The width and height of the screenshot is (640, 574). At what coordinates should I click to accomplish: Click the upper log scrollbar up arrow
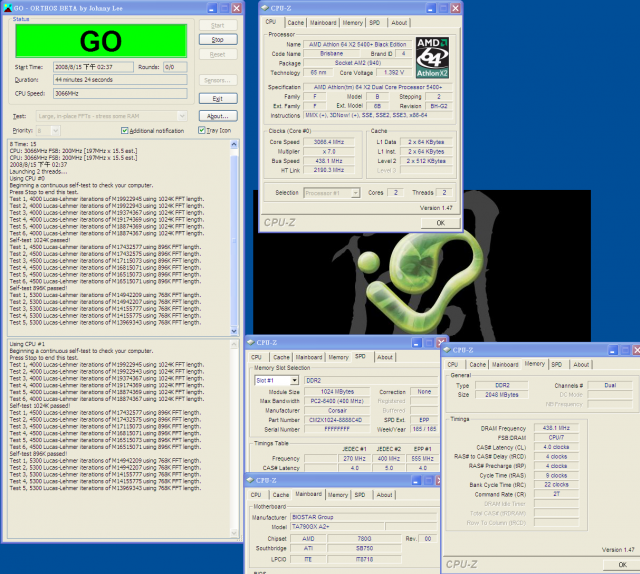coord(234,144)
